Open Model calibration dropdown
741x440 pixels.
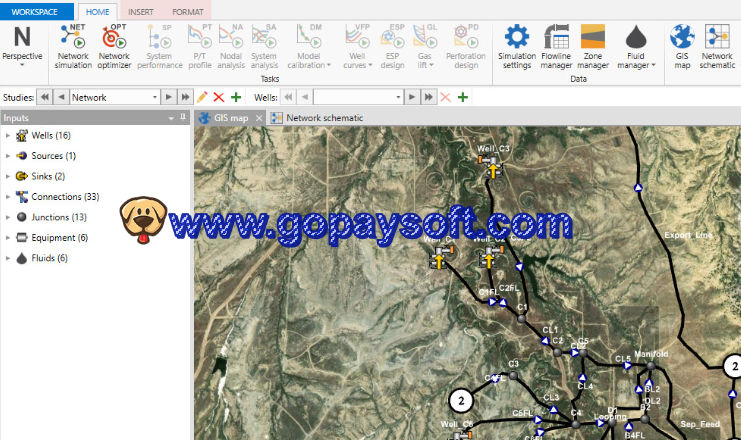pos(309,46)
